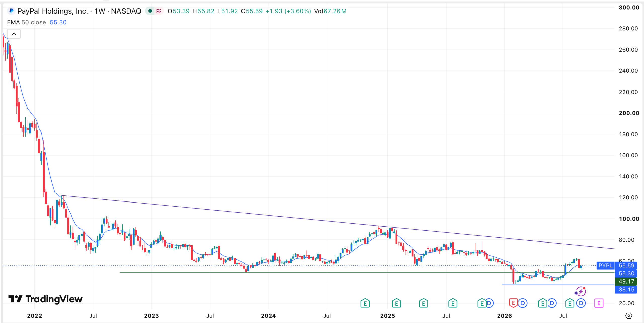Viewport: 644px width, 323px height.
Task: Open chart settings via hexagon gear icon
Action: [x=628, y=316]
